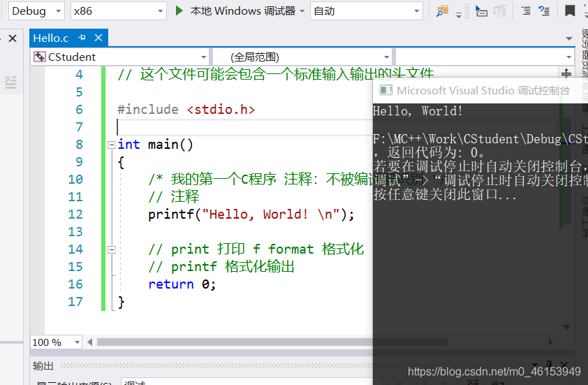The image size is (588, 385).
Task: Click the // print 打印 f format comment
Action: (x=256, y=249)
